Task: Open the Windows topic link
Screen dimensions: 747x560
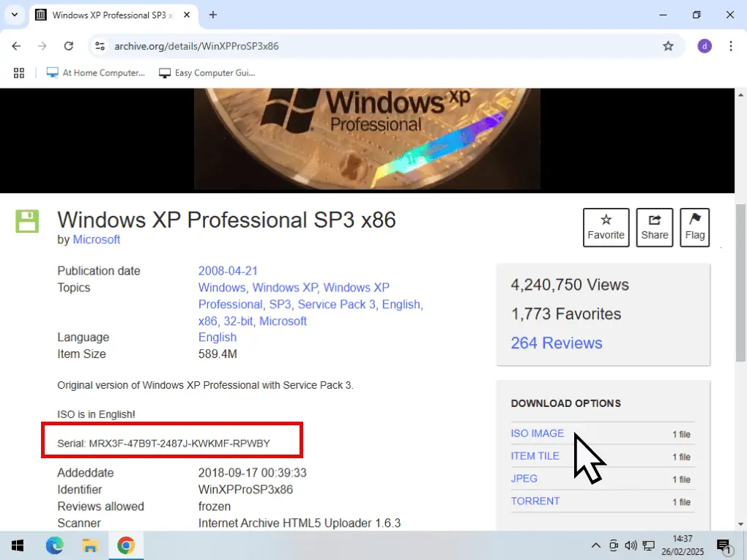Action: click(221, 288)
